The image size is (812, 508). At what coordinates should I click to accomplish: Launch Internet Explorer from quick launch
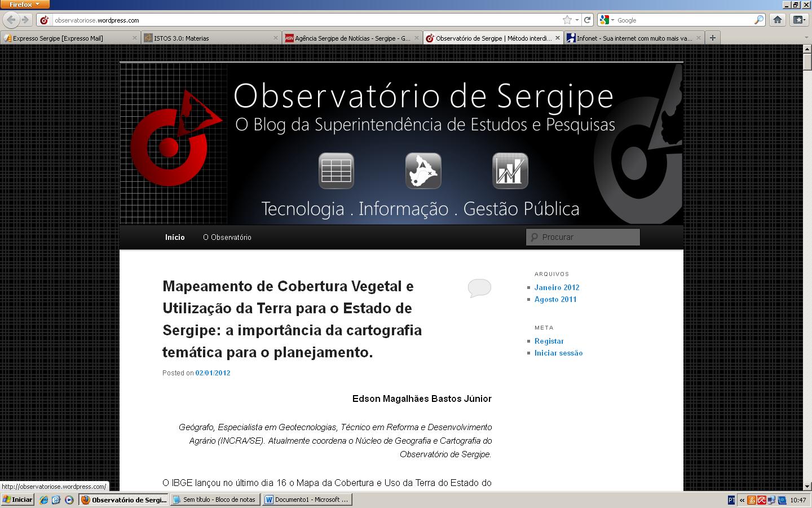[x=44, y=500]
